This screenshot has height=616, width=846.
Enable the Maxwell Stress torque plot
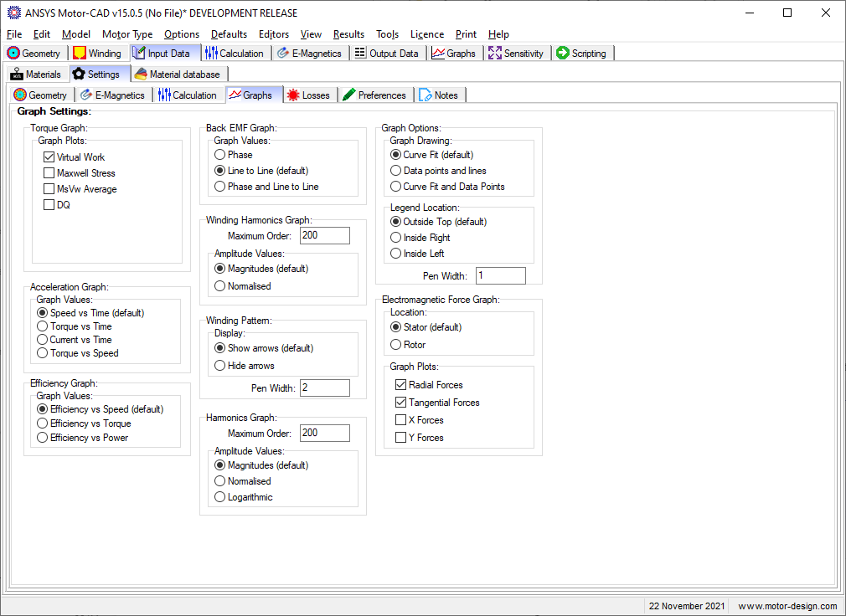pyautogui.click(x=49, y=173)
